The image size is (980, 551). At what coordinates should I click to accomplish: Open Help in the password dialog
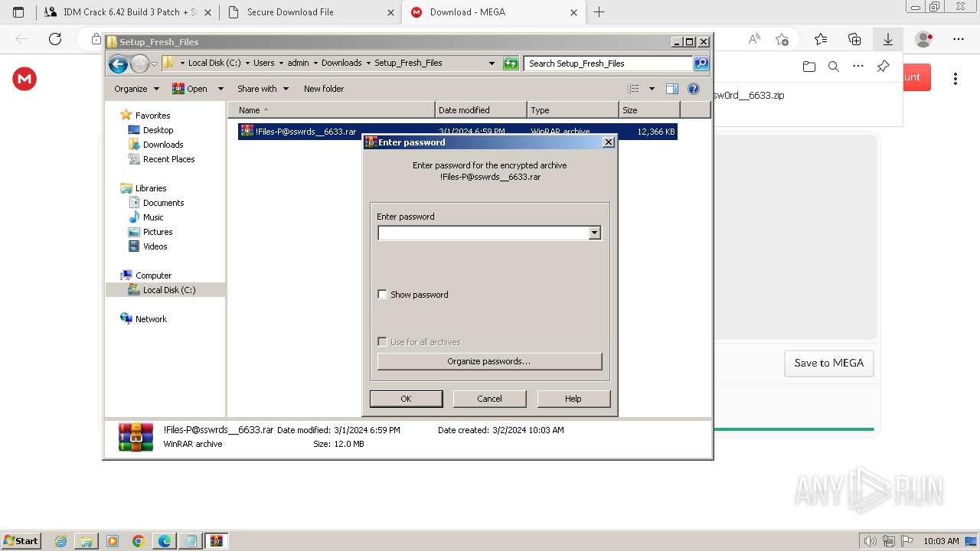[573, 399]
